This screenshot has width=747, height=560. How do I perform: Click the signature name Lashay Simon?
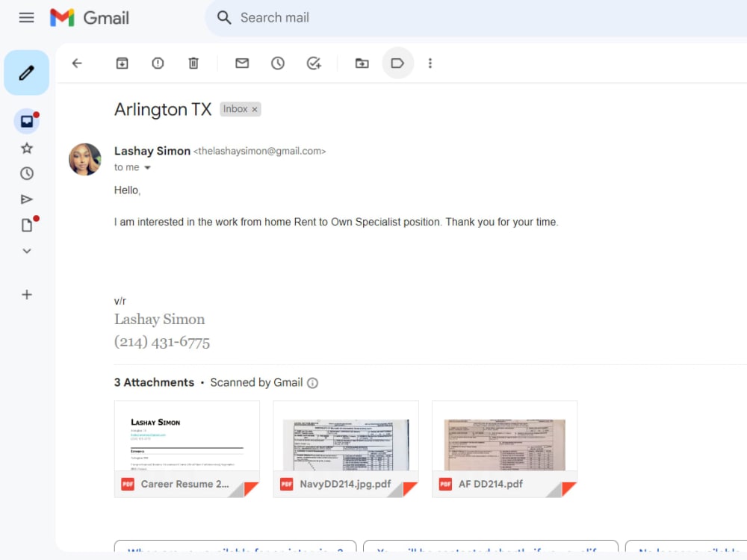(x=160, y=319)
